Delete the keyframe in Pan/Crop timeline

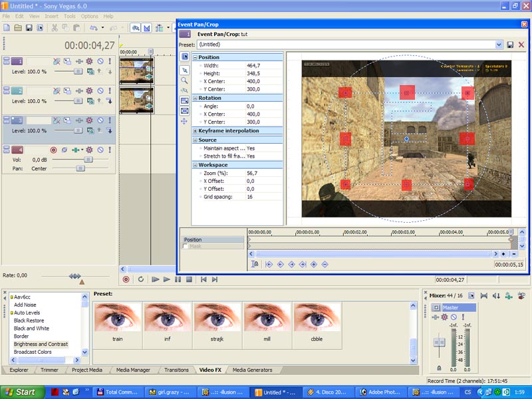pos(325,264)
